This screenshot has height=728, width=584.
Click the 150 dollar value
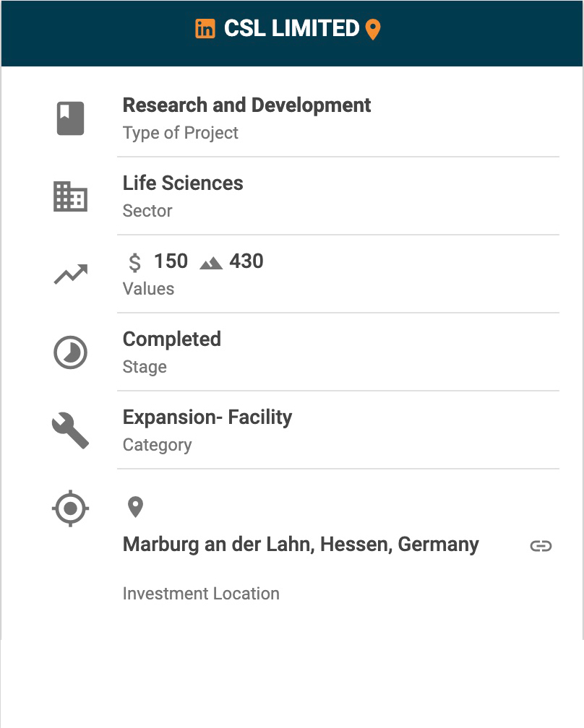171,261
